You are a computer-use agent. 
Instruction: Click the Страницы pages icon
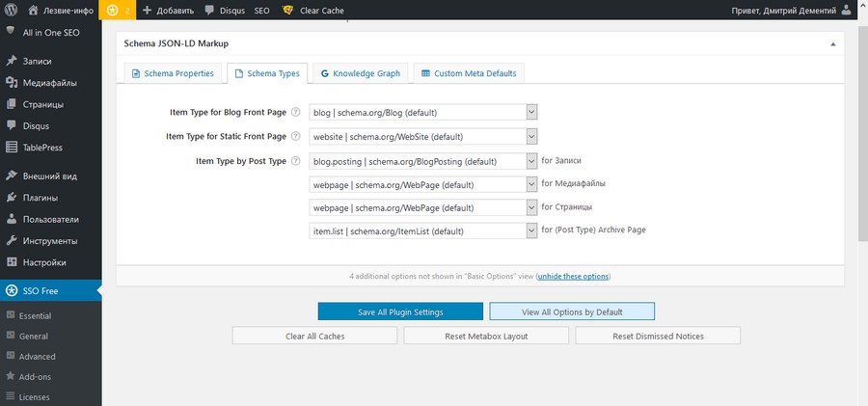pyautogui.click(x=11, y=104)
